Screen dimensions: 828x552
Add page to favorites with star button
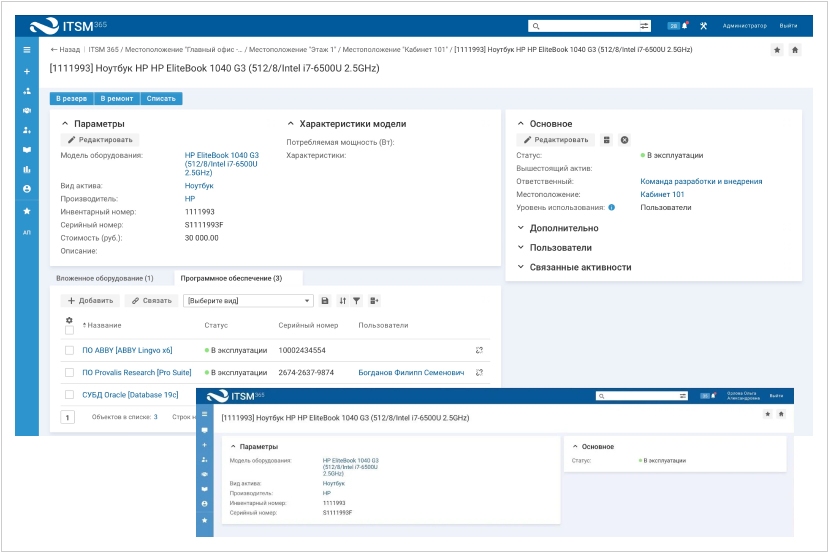coord(777,50)
